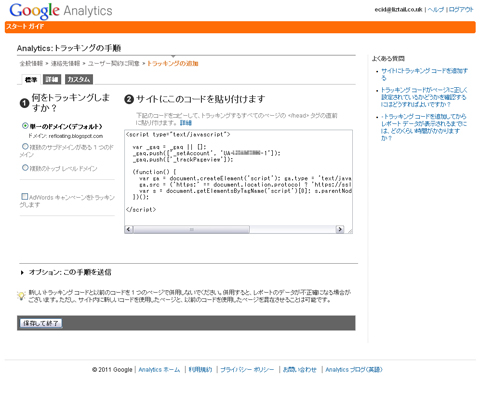Click the code box left scroll arrow

click(129, 229)
